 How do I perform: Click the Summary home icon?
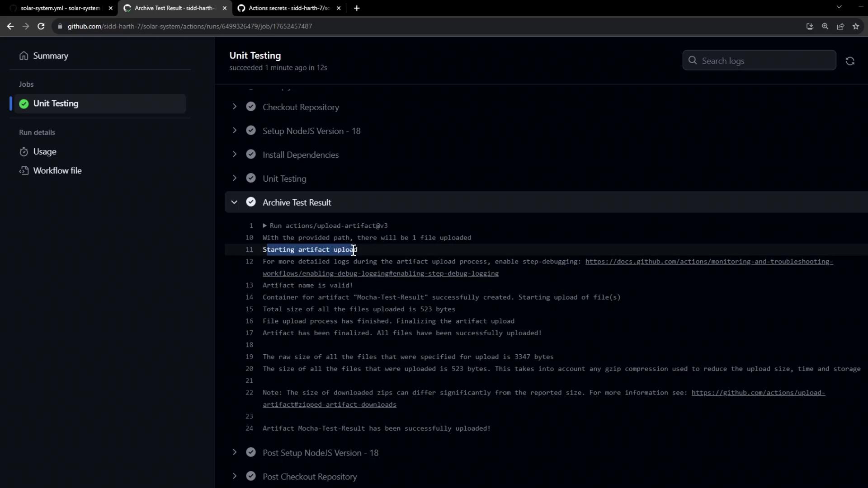pyautogui.click(x=24, y=56)
